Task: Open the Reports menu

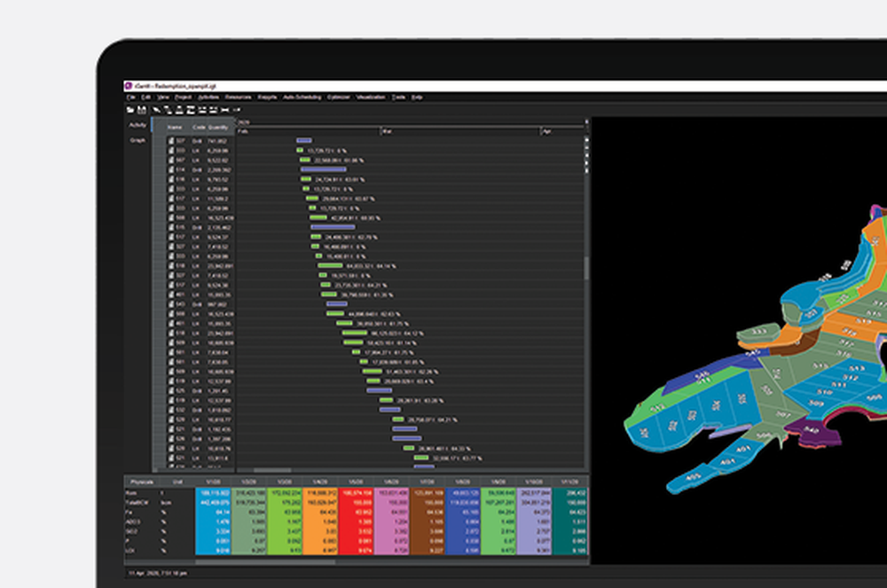Action: click(267, 98)
